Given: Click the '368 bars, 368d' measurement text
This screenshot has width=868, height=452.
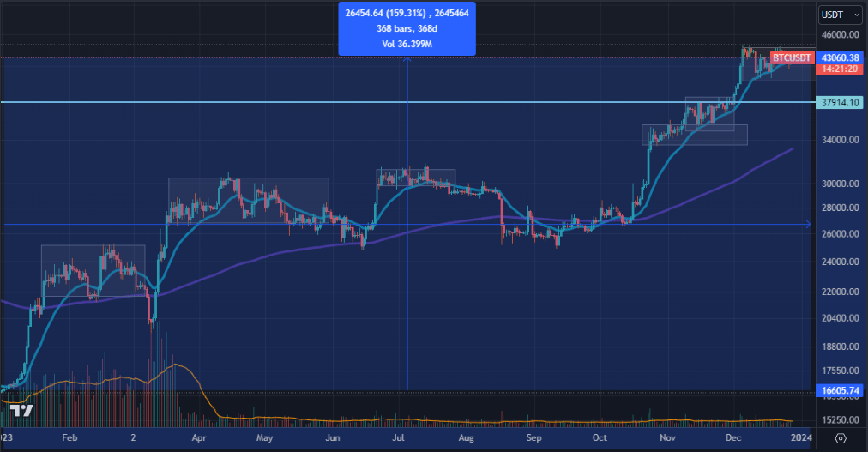Looking at the screenshot, I should coord(407,28).
